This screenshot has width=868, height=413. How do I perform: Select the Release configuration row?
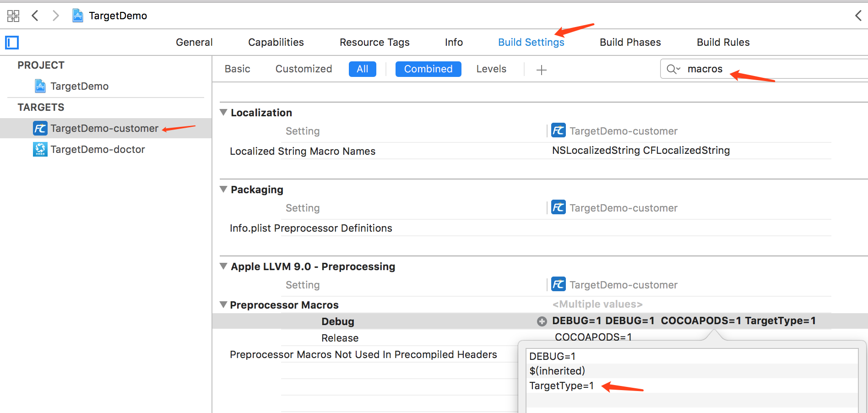point(340,338)
